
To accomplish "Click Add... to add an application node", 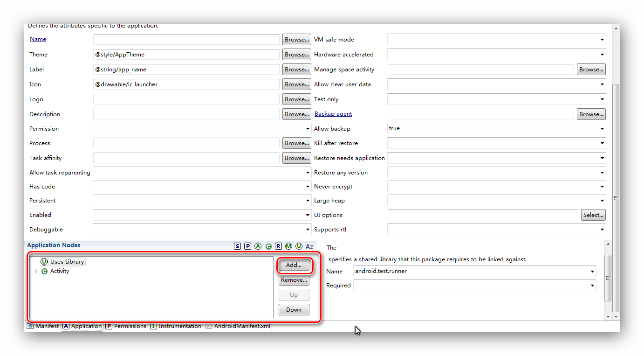I will [294, 265].
